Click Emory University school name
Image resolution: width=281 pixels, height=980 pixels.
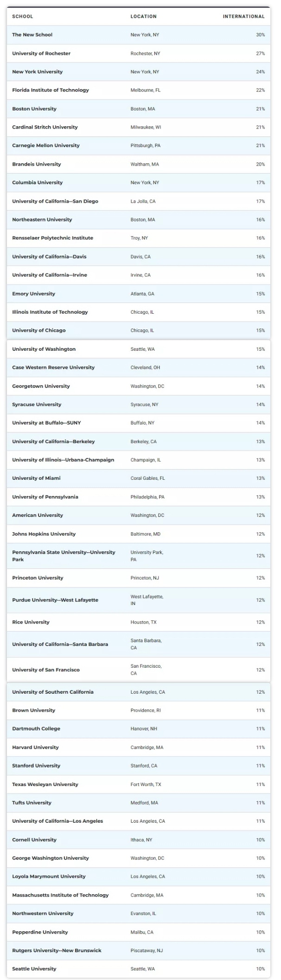point(33,294)
